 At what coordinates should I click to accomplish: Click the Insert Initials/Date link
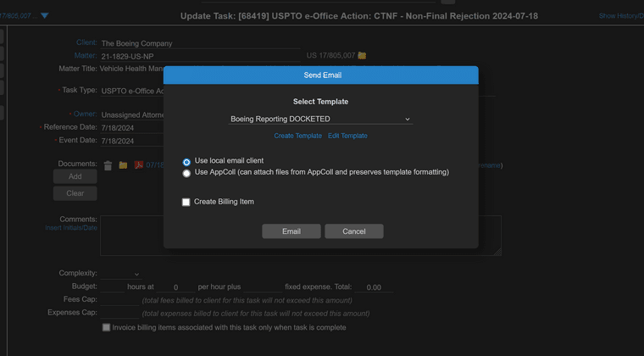coord(71,228)
